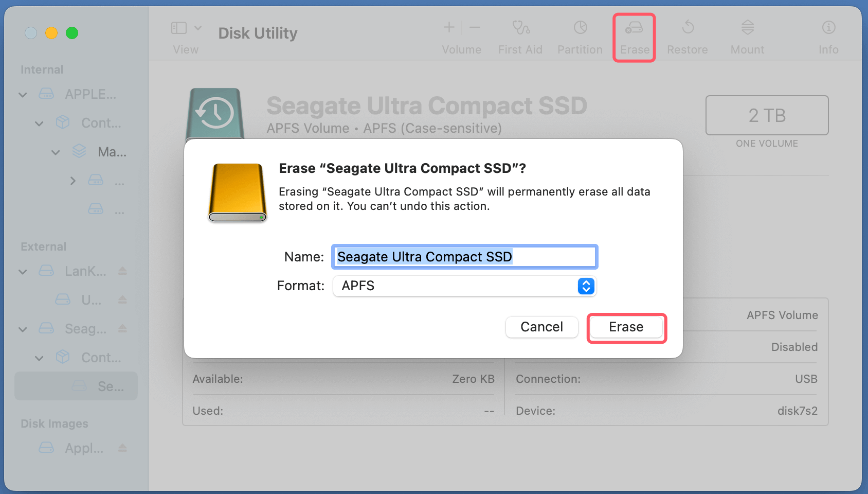Open the Partition tool
Viewport: 868px width, 494px height.
(580, 33)
